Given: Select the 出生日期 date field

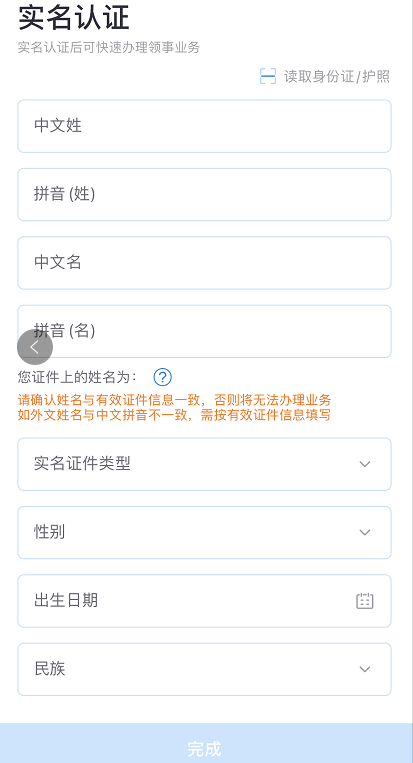Looking at the screenshot, I should (x=204, y=601).
